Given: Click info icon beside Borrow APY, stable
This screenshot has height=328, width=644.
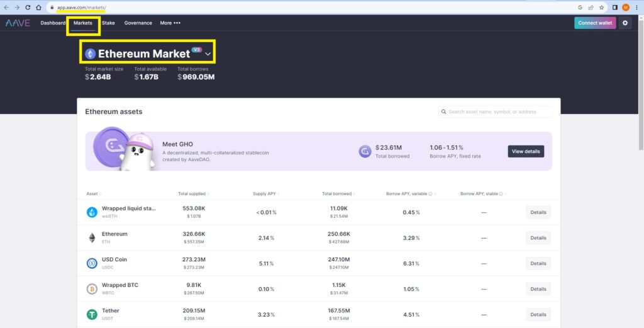Looking at the screenshot, I should (x=501, y=194).
